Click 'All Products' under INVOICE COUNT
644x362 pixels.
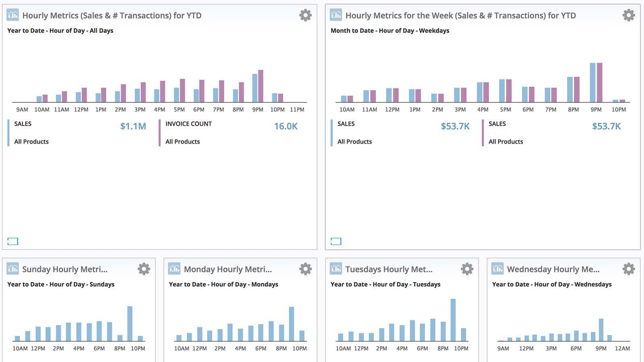click(x=183, y=142)
